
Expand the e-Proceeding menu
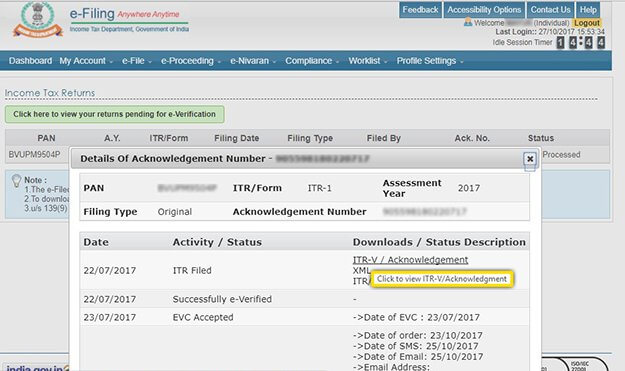coord(191,61)
